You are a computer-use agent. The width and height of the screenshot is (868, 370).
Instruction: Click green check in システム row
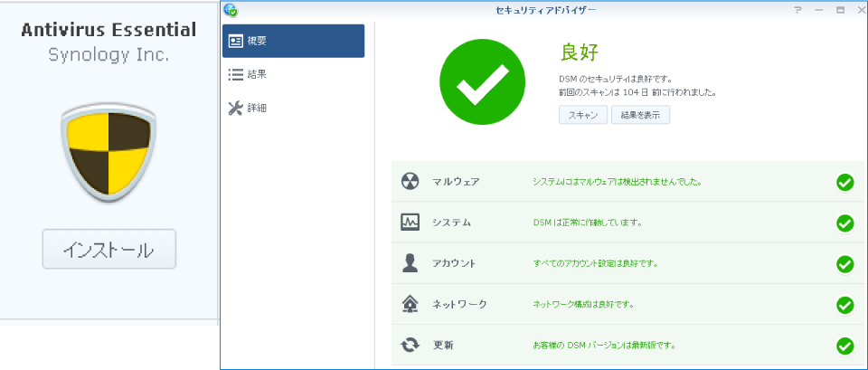(844, 223)
